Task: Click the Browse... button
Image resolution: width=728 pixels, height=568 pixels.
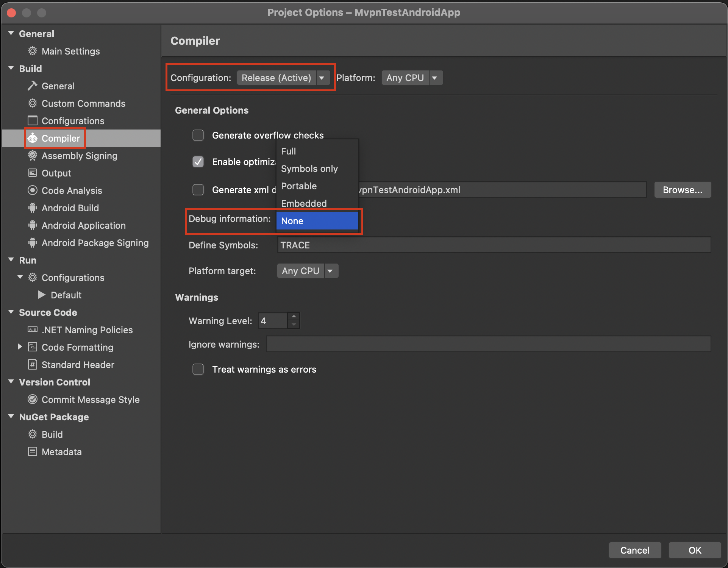Action: point(683,190)
